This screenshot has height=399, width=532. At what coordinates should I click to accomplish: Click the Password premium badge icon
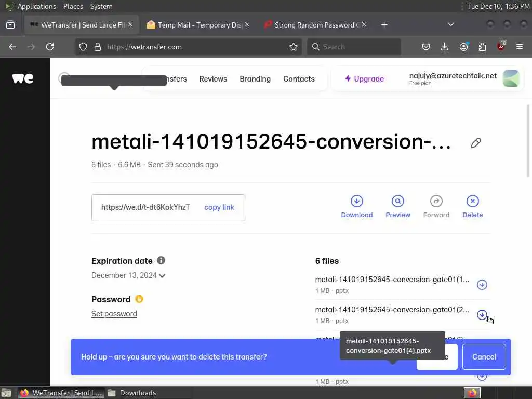(x=139, y=299)
